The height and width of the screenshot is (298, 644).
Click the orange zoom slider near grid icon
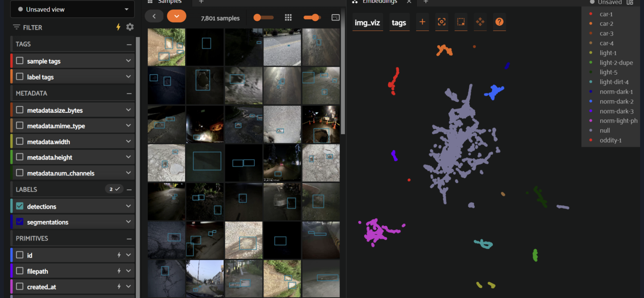[312, 18]
